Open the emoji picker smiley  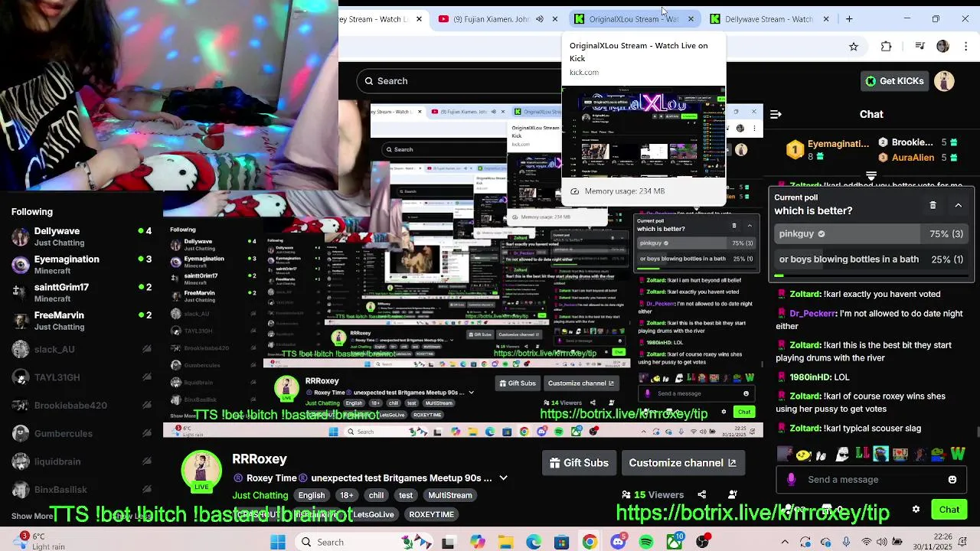click(952, 480)
